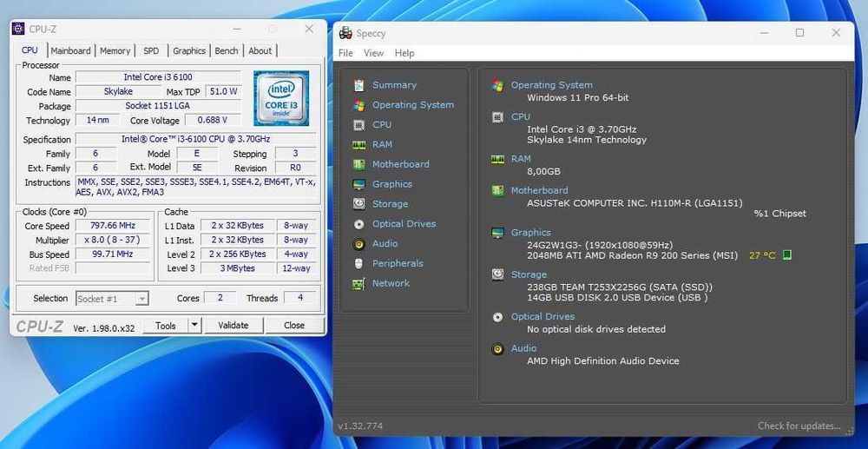Open the Help menu in Speccy
The height and width of the screenshot is (449, 868).
[404, 53]
